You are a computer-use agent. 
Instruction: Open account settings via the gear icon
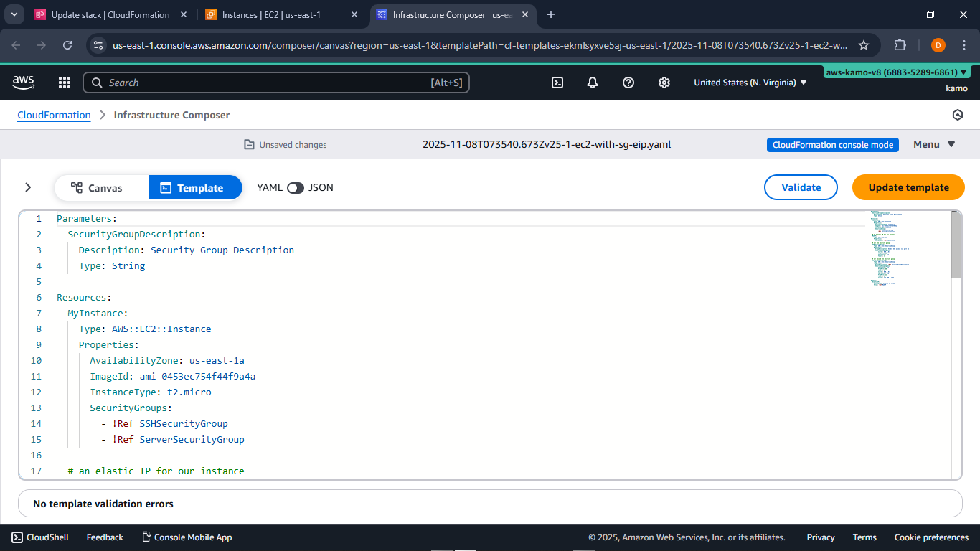click(x=664, y=82)
